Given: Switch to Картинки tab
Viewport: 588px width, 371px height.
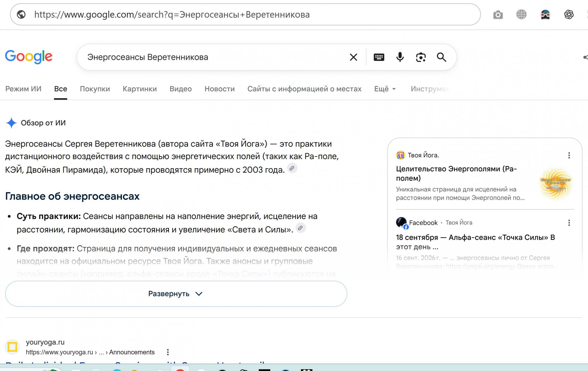Looking at the screenshot, I should (140, 89).
